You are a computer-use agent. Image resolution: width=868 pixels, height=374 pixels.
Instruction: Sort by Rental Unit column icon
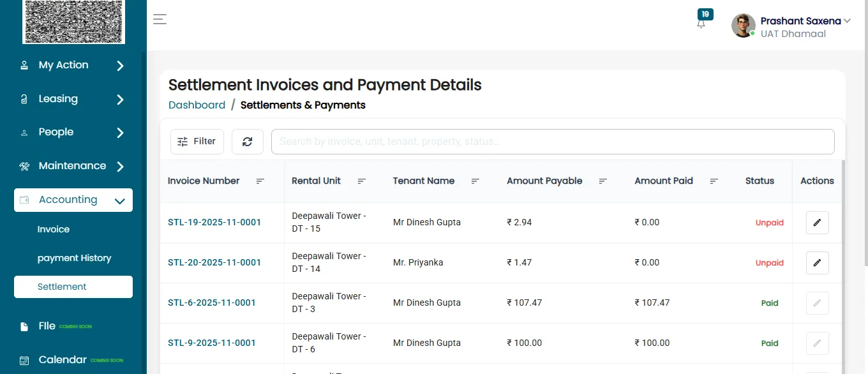click(x=361, y=181)
